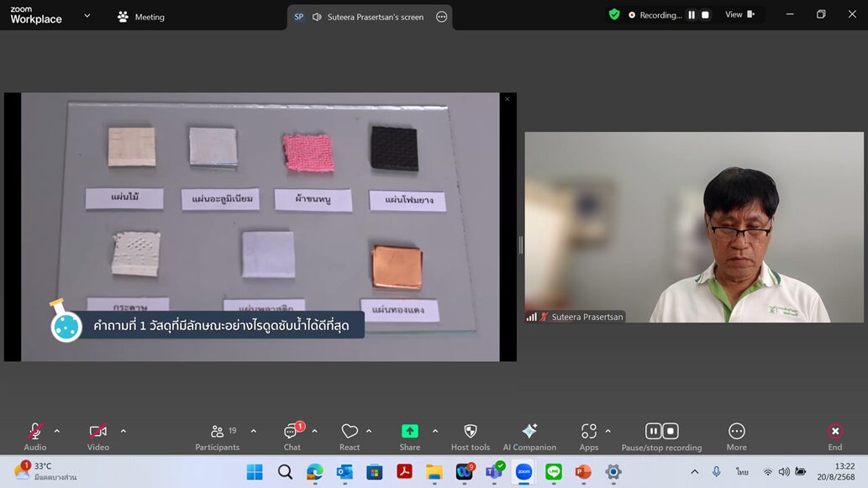Switch to the Meeting tab
The height and width of the screenshot is (488, 868).
tap(141, 17)
